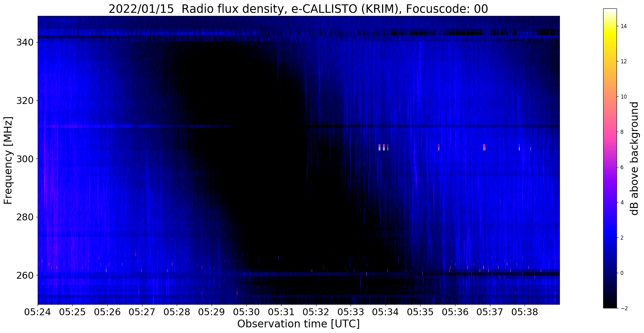Screen dimensions: 644x333
Task: Click the 05:38 time tick label
Action: (525, 312)
